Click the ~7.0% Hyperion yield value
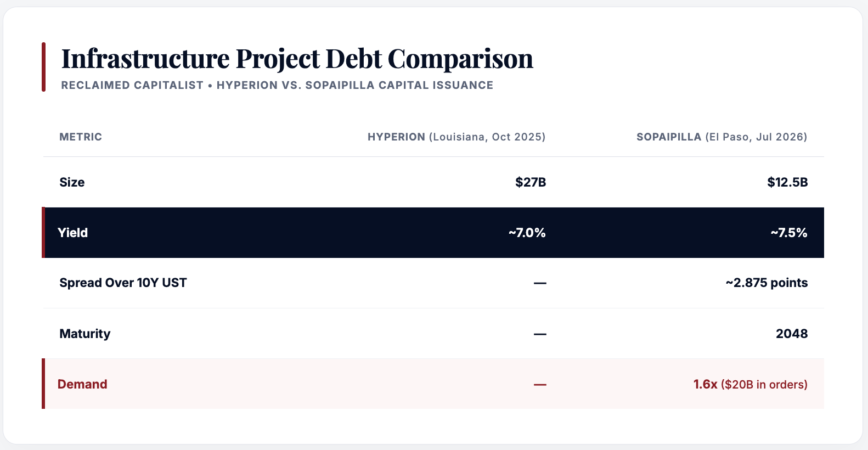This screenshot has width=868, height=450. coord(527,233)
